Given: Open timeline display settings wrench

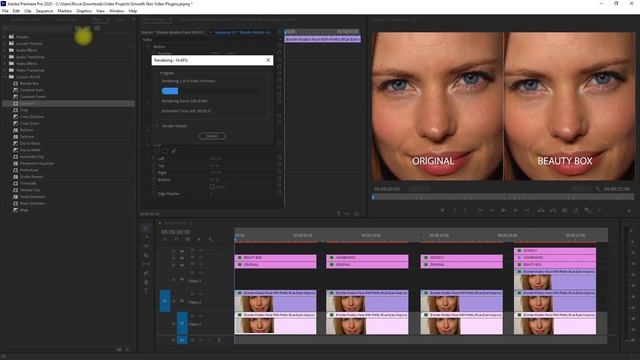Looking at the screenshot, I should coord(210,240).
